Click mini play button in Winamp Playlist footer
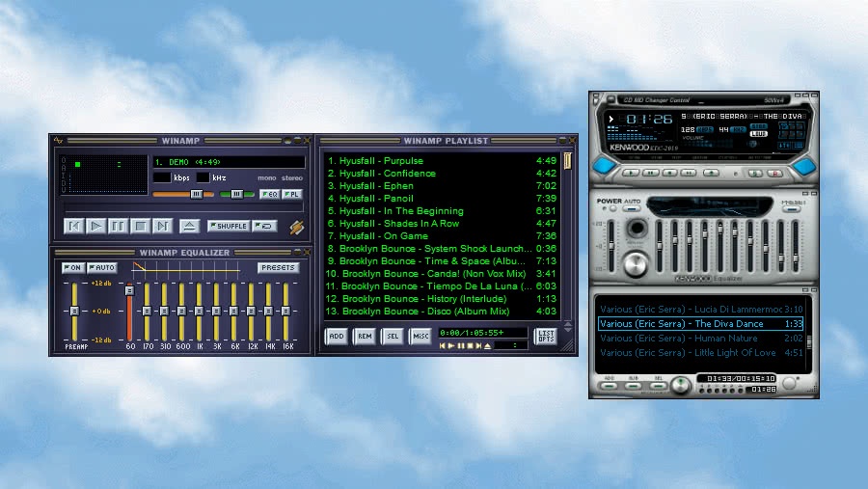Viewport: 868px width, 489px height. pyautogui.click(x=451, y=345)
